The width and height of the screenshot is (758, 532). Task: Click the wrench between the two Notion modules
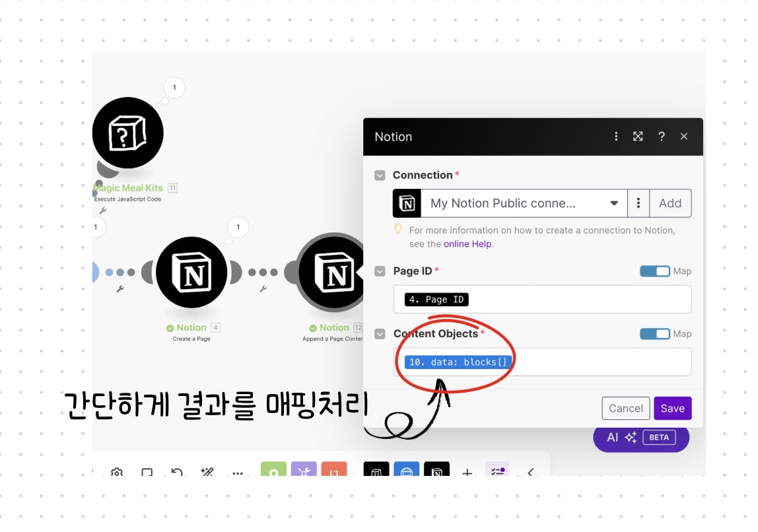[x=263, y=289]
